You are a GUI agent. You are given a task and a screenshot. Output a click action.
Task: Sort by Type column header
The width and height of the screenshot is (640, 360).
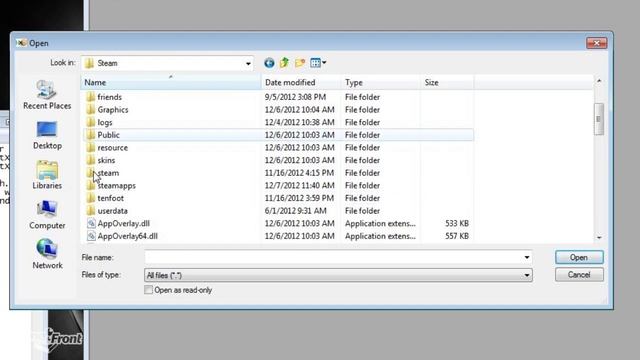coord(380,82)
